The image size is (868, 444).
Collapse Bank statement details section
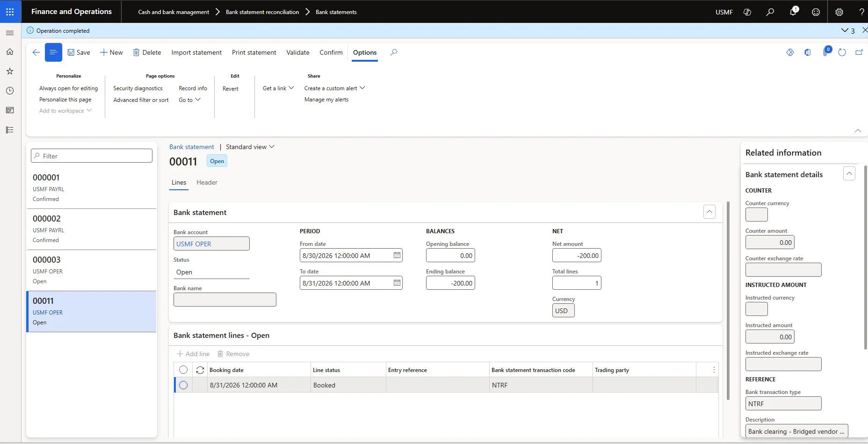(849, 173)
